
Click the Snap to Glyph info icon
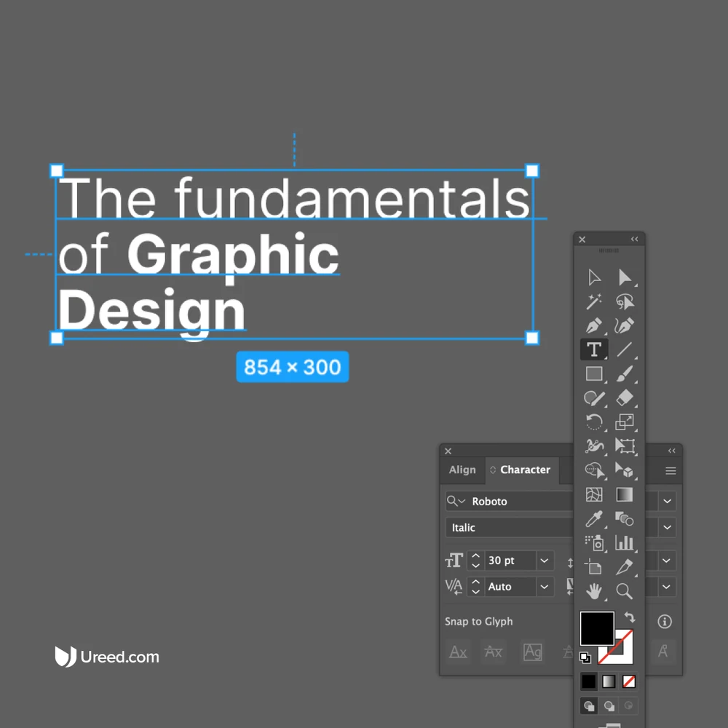[x=665, y=621]
